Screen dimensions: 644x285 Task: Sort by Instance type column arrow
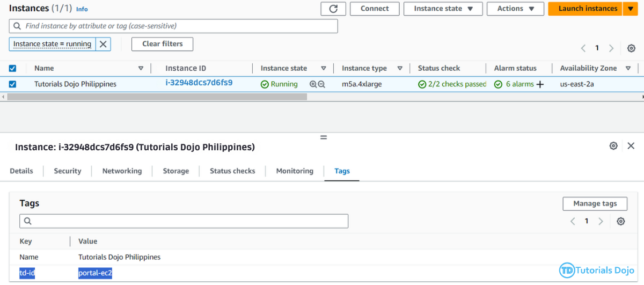click(x=400, y=68)
